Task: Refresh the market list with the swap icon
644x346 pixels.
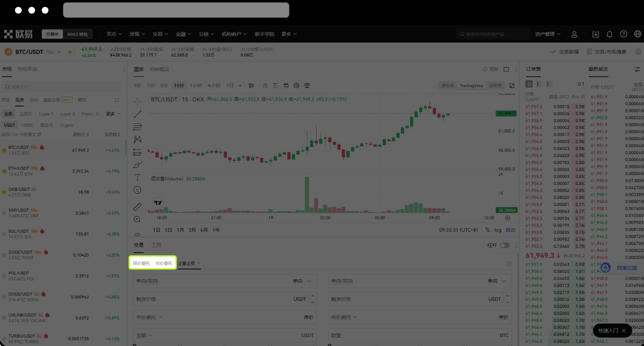Action: point(117,100)
